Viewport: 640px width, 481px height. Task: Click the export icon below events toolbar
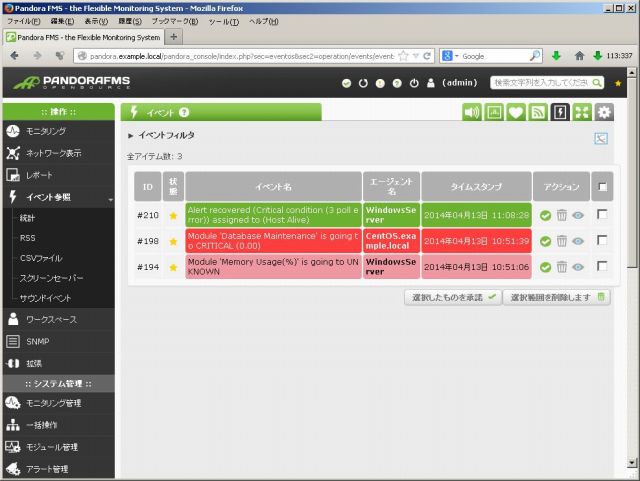[x=601, y=138]
